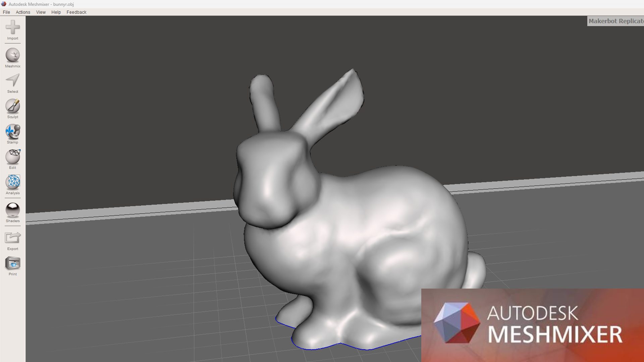Click the Export icon
The height and width of the screenshot is (362, 644).
tap(12, 238)
